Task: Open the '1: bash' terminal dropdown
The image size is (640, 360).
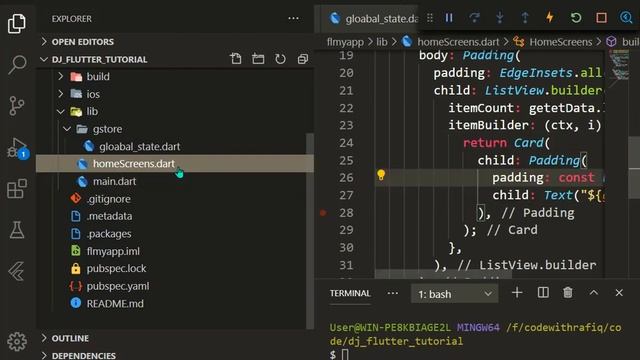Action: [x=454, y=294]
